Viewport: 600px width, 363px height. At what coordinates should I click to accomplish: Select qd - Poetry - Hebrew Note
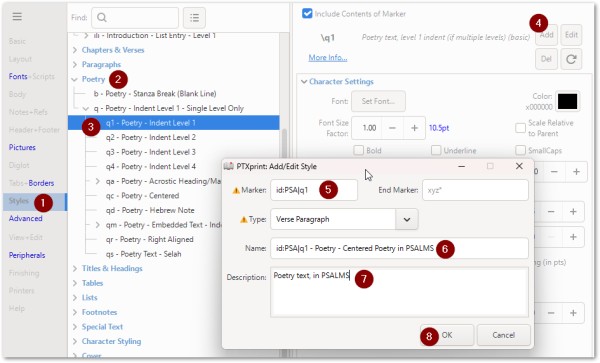pos(150,210)
